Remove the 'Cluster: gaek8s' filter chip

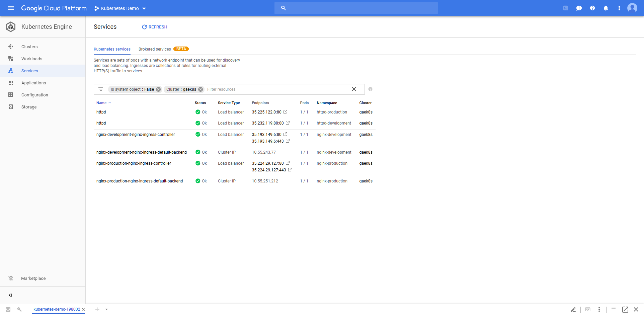coord(200,89)
